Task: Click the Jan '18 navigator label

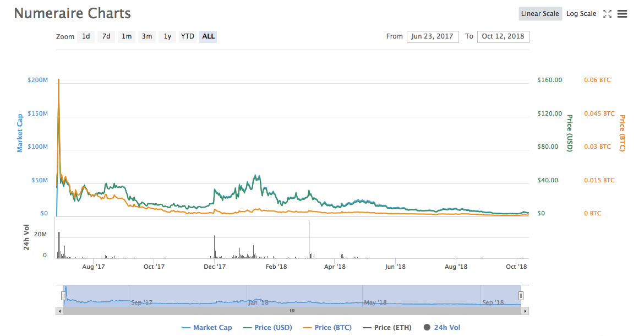Action: point(258,302)
